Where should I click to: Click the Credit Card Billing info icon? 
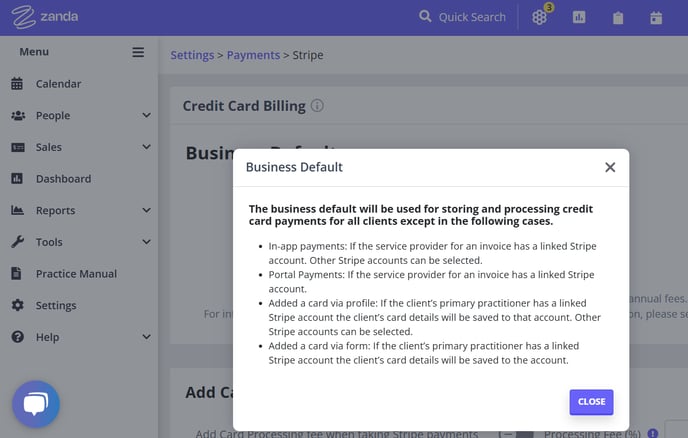(x=317, y=106)
